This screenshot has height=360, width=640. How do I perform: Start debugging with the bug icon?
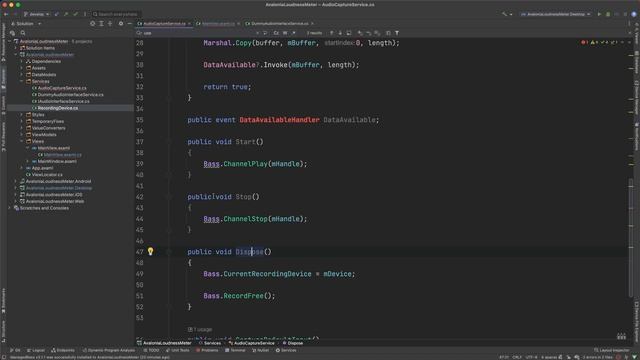pos(608,14)
